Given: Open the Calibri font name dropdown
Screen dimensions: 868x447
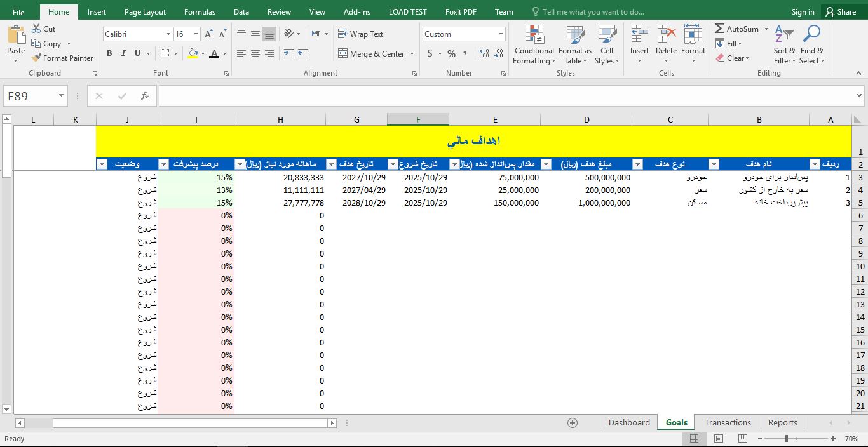Looking at the screenshot, I should pos(168,34).
